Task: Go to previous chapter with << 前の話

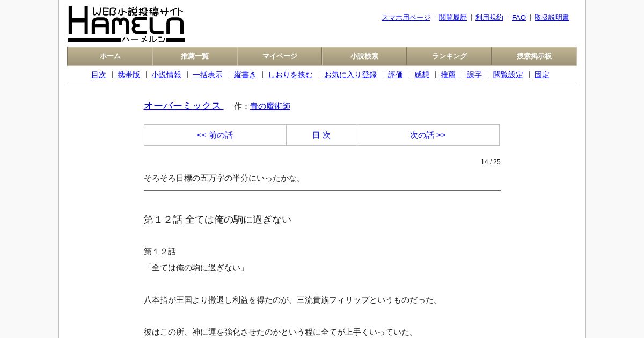Action: click(x=215, y=135)
